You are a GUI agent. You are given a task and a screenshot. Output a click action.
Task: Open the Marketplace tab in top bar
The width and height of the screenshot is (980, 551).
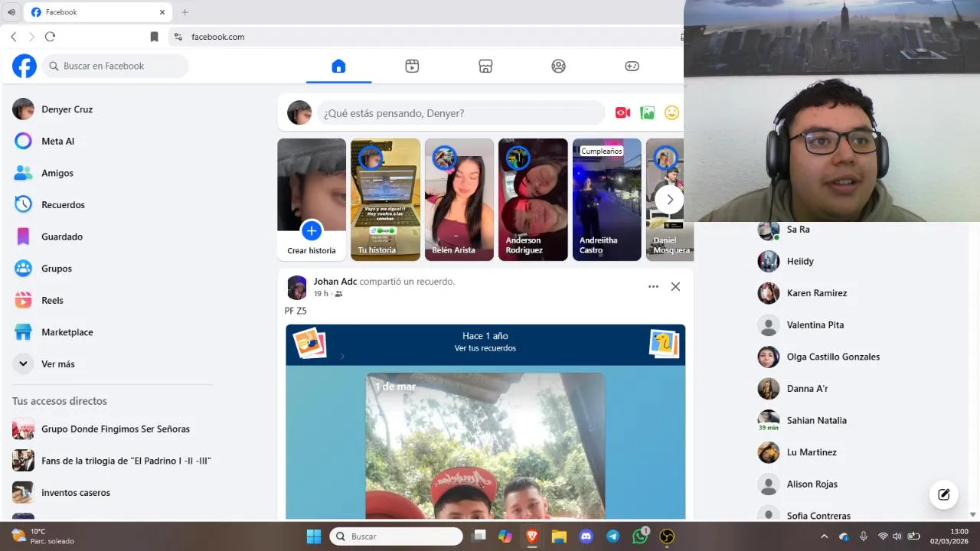click(485, 66)
